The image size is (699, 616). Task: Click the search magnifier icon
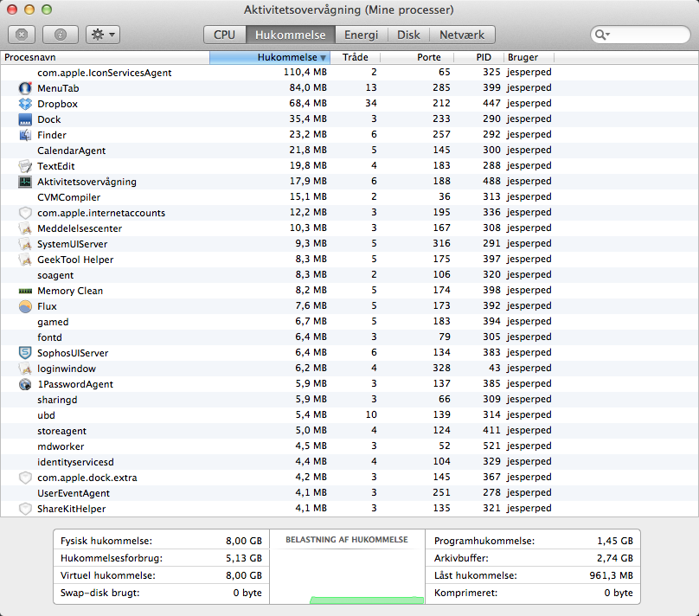click(602, 35)
